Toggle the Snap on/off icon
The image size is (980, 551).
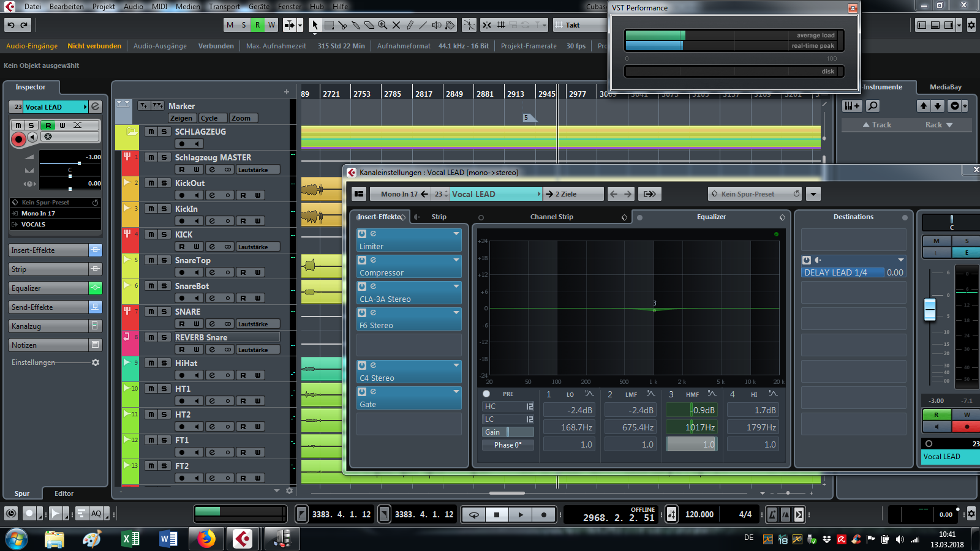click(x=487, y=25)
